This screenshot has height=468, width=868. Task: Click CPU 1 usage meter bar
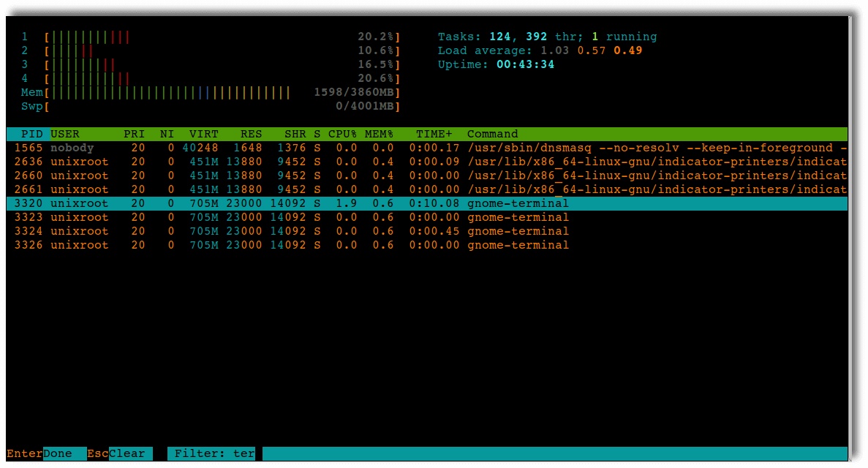pyautogui.click(x=222, y=37)
